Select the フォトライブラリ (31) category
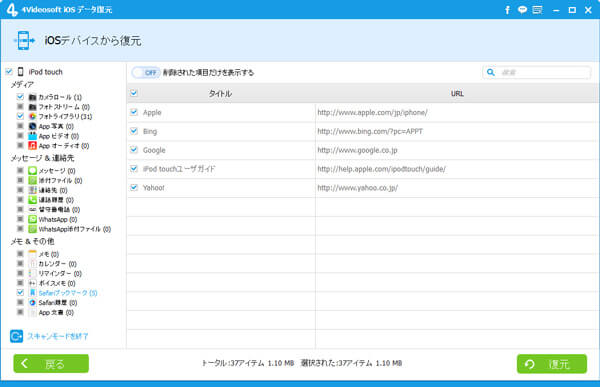 coord(65,116)
